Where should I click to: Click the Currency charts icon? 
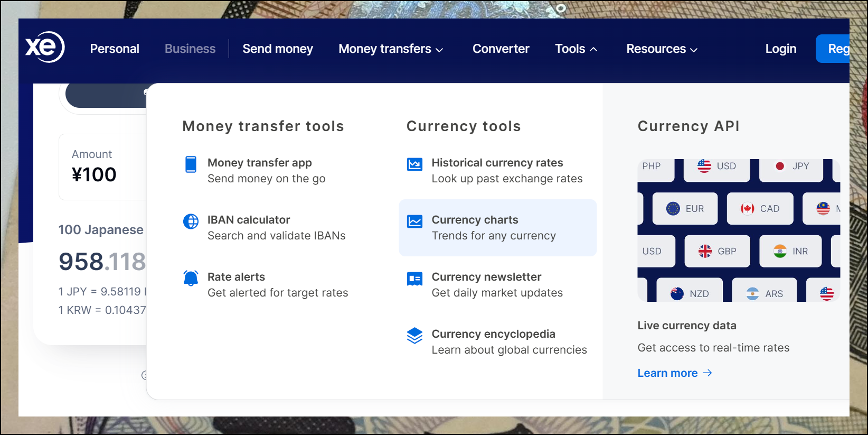coord(415,221)
